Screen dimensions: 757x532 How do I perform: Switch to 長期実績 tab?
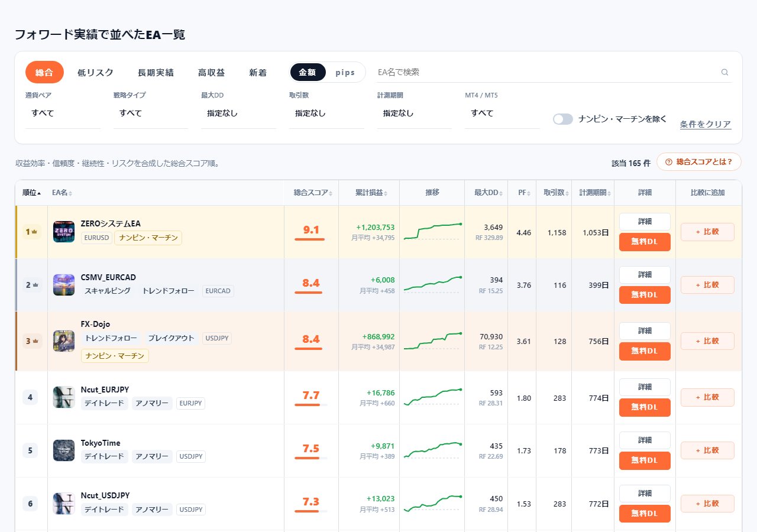click(156, 72)
